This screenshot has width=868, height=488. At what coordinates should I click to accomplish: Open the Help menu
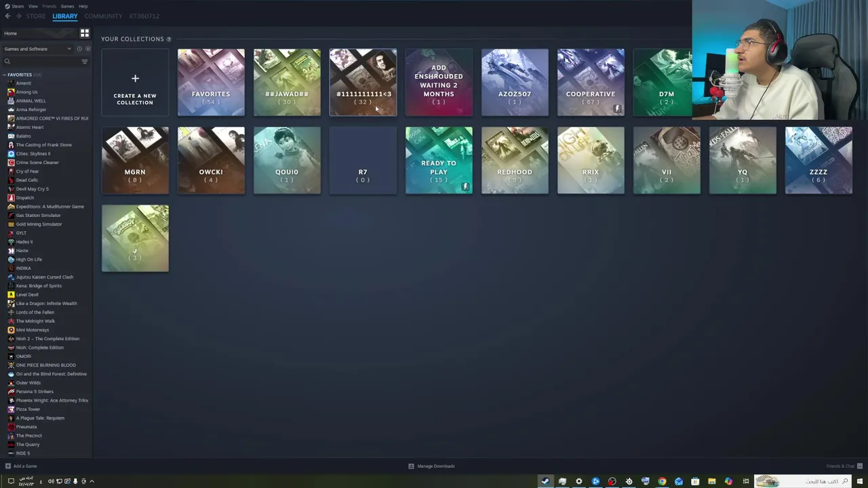tap(83, 6)
